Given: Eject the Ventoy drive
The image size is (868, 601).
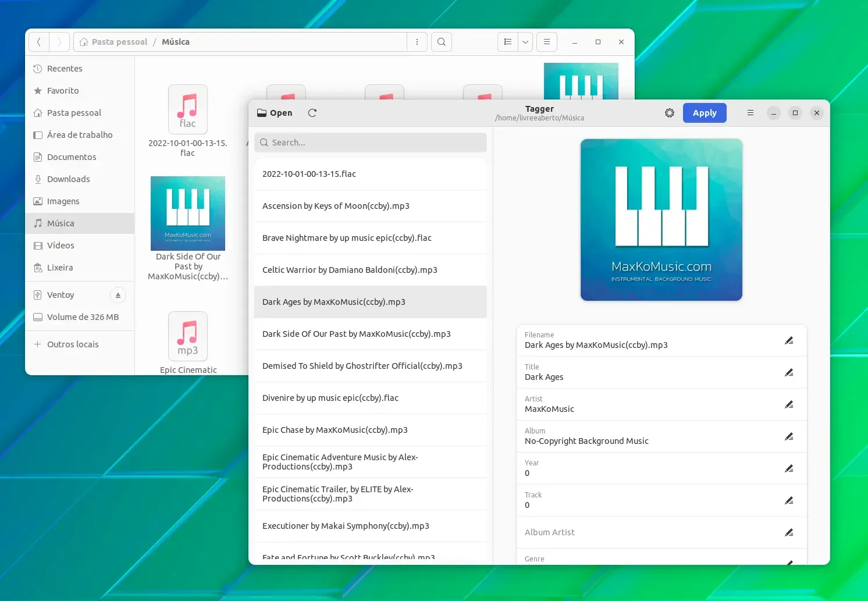Looking at the screenshot, I should click(x=118, y=295).
